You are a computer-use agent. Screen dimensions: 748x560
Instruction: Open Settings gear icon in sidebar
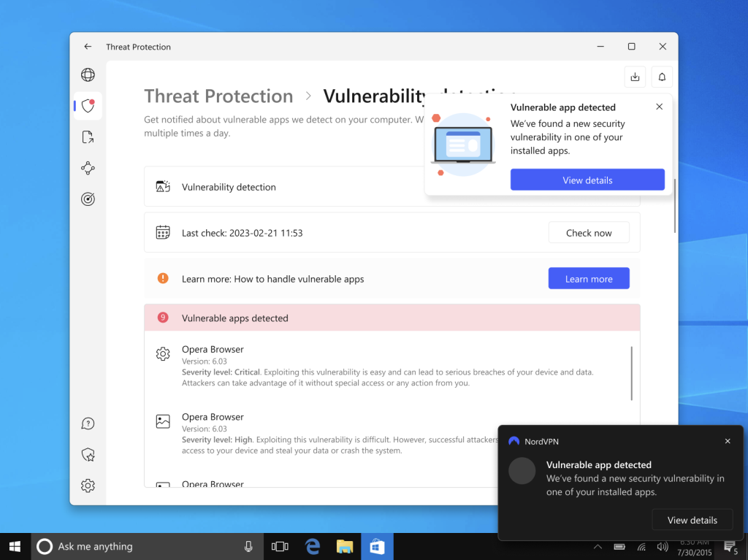coord(88,486)
